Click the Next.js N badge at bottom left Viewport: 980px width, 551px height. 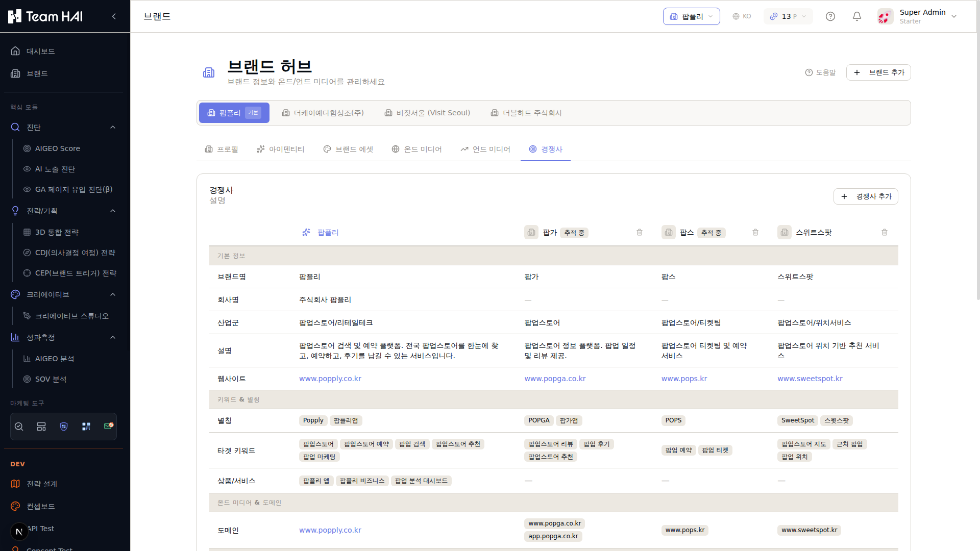[x=19, y=532]
